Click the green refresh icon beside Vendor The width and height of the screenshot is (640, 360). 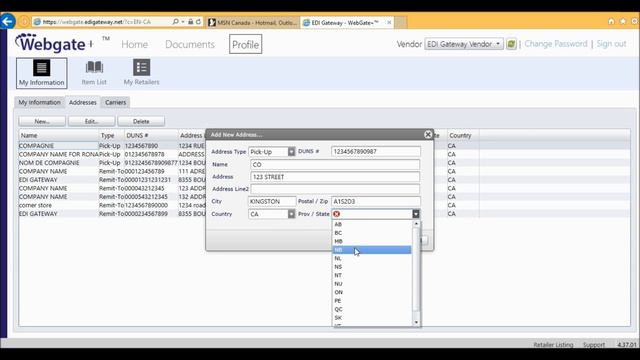pos(511,44)
